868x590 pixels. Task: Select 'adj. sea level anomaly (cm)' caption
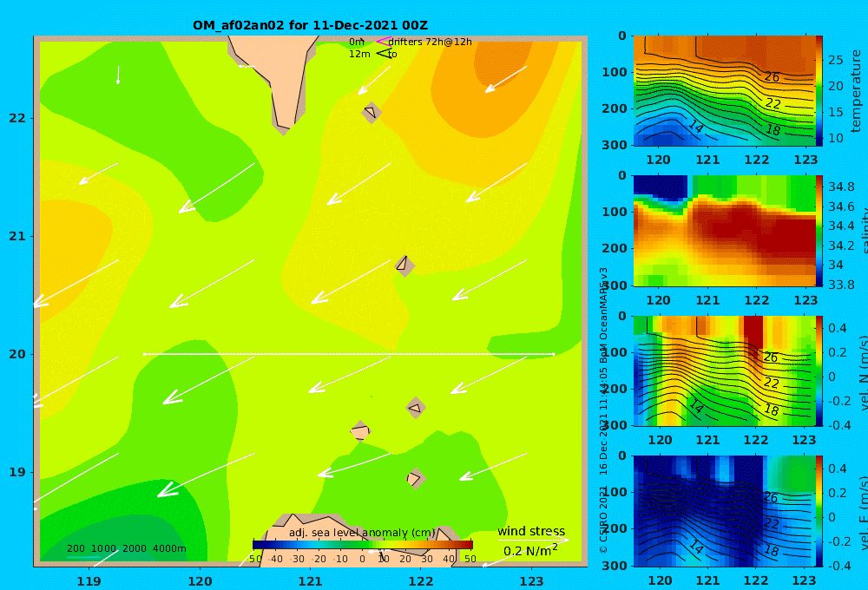(x=362, y=533)
